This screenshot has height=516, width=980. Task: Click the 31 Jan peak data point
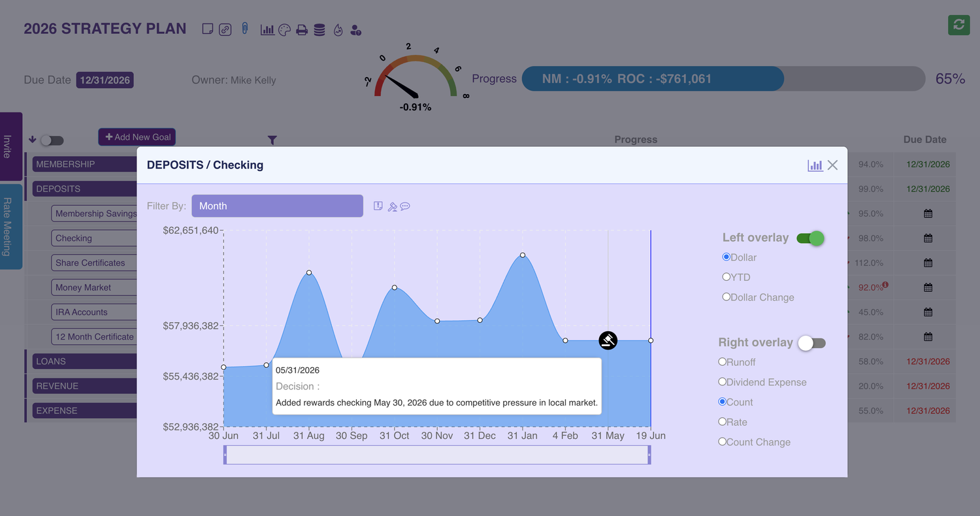[523, 255]
